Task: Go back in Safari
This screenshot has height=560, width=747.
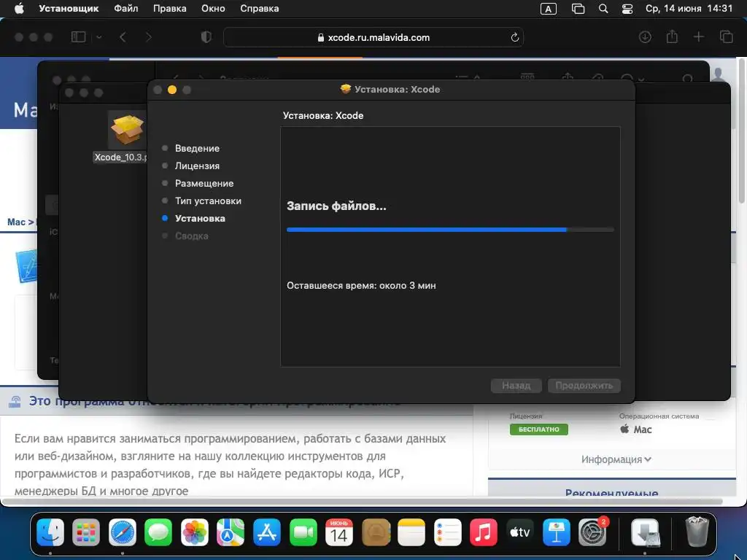Action: pyautogui.click(x=123, y=37)
